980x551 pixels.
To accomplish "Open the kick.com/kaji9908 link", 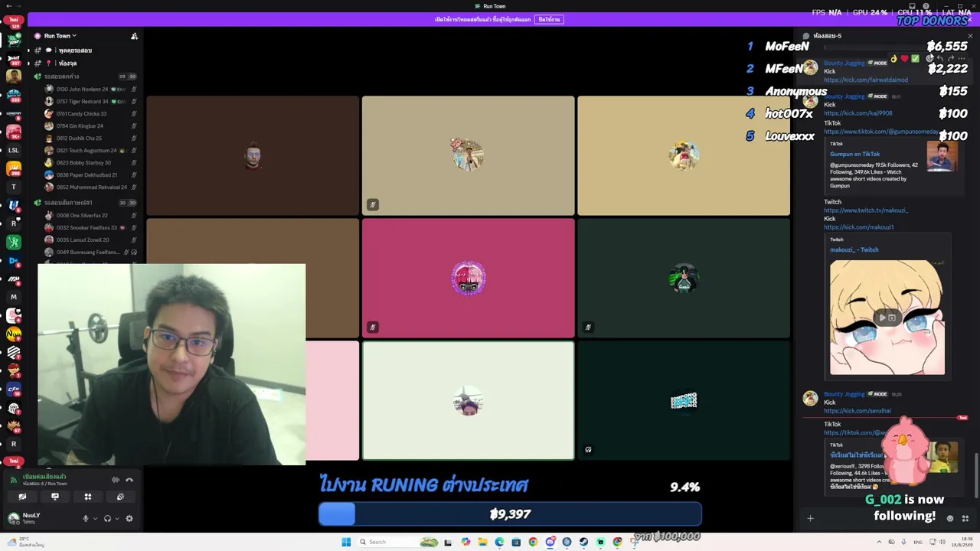I will [x=858, y=113].
